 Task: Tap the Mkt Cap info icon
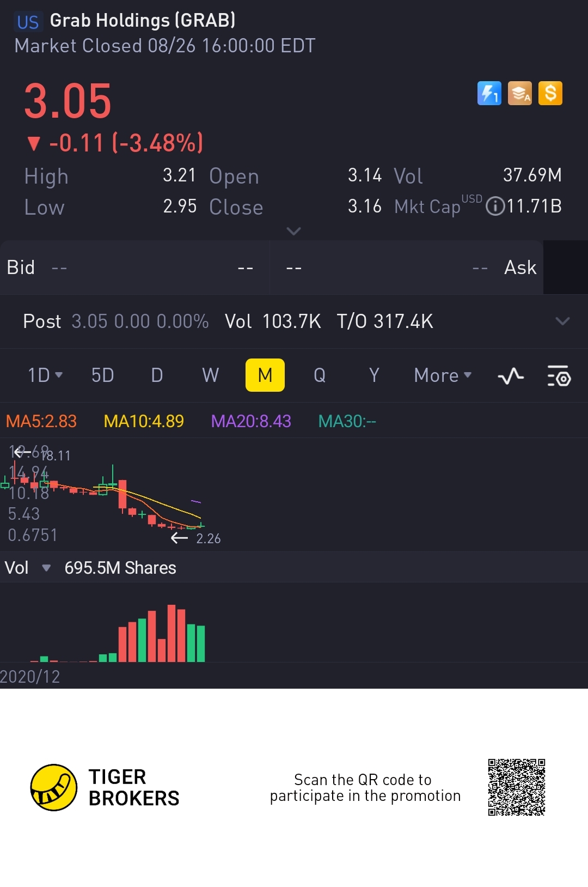click(x=495, y=206)
